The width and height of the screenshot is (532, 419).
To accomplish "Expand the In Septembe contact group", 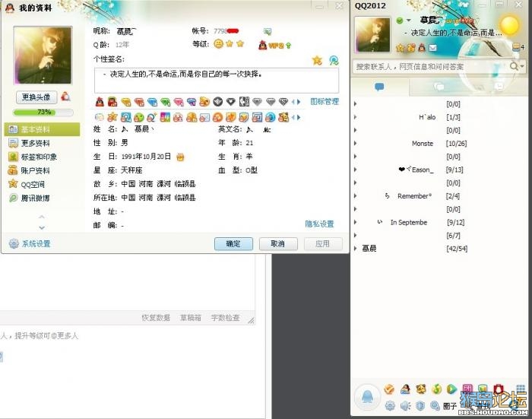I will 355,222.
